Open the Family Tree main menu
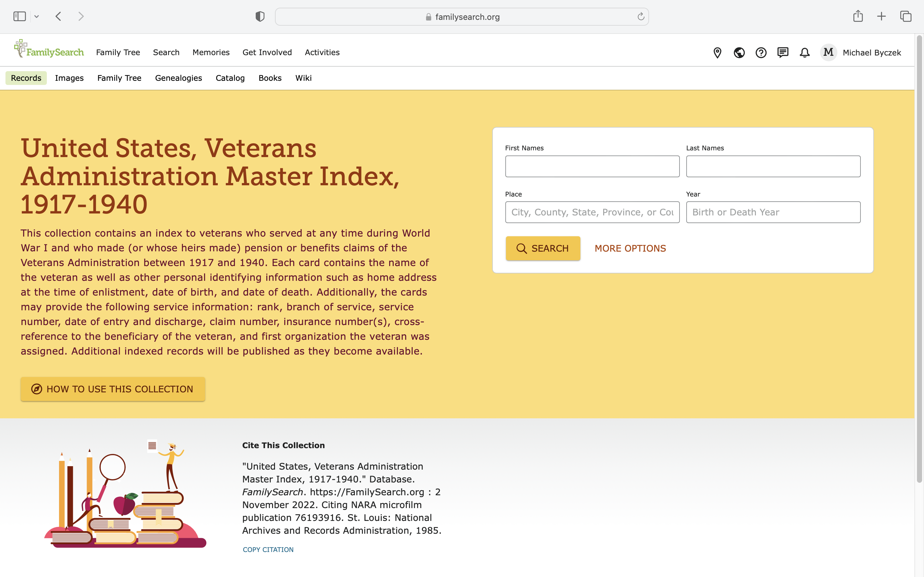This screenshot has height=577, width=924. 118,52
